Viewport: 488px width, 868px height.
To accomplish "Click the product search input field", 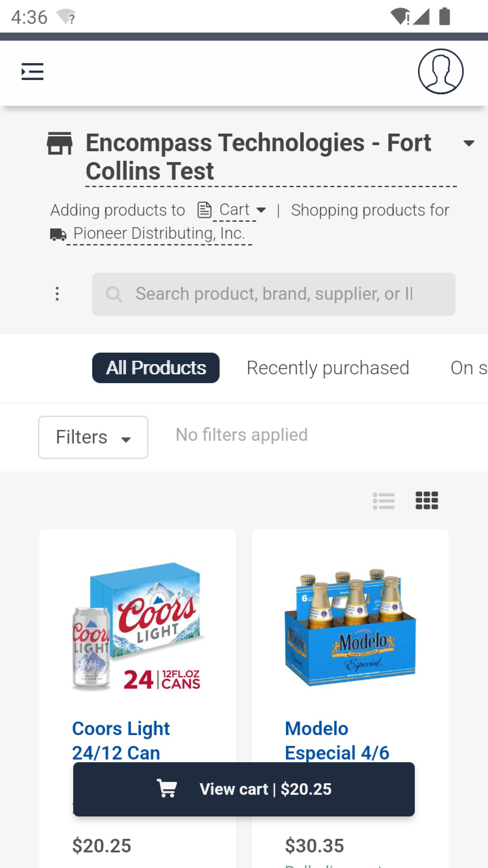I will [274, 294].
